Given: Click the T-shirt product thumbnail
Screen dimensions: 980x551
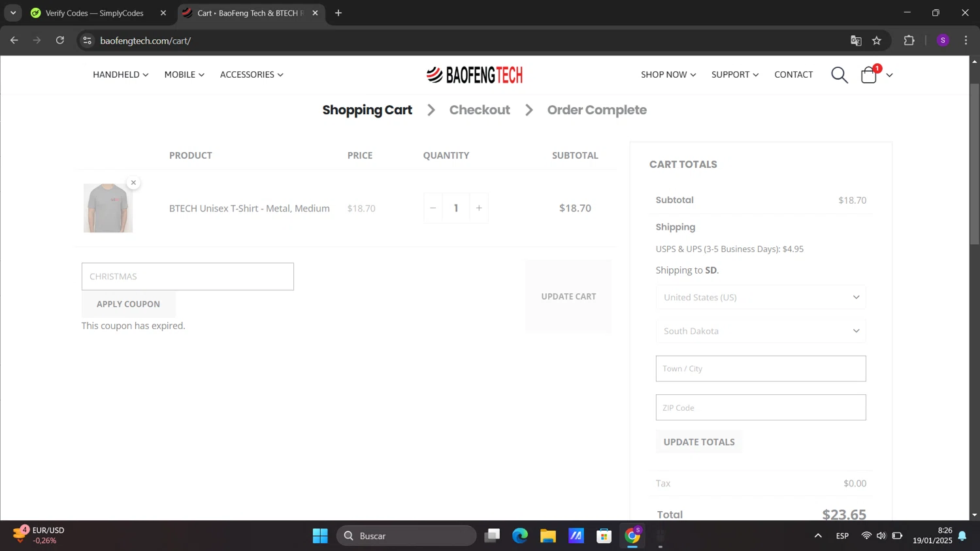Looking at the screenshot, I should point(108,208).
